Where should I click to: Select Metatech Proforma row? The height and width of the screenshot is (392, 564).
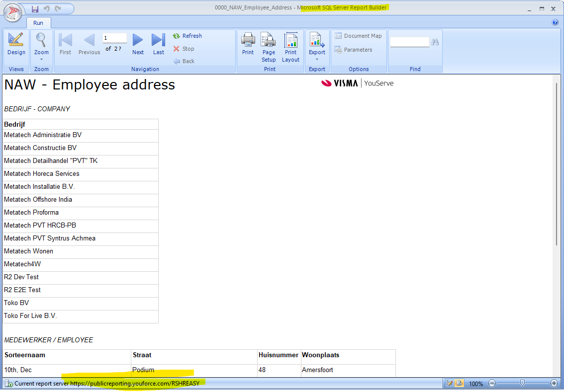click(x=81, y=213)
